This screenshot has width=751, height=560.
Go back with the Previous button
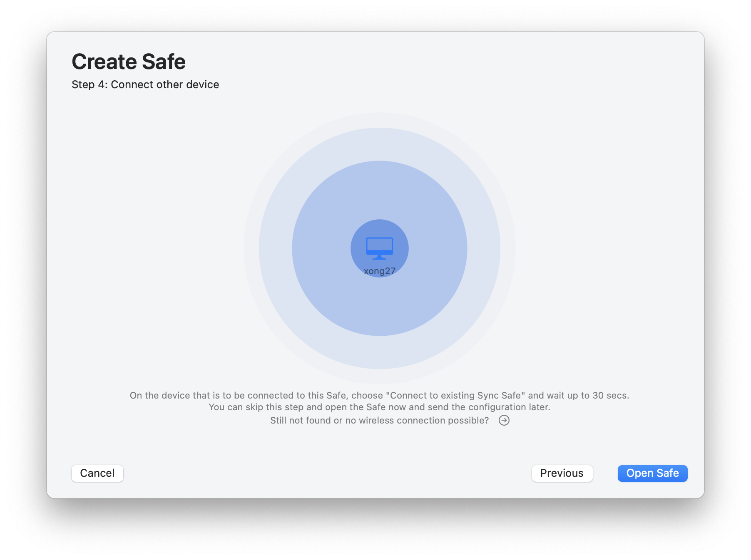click(x=562, y=473)
